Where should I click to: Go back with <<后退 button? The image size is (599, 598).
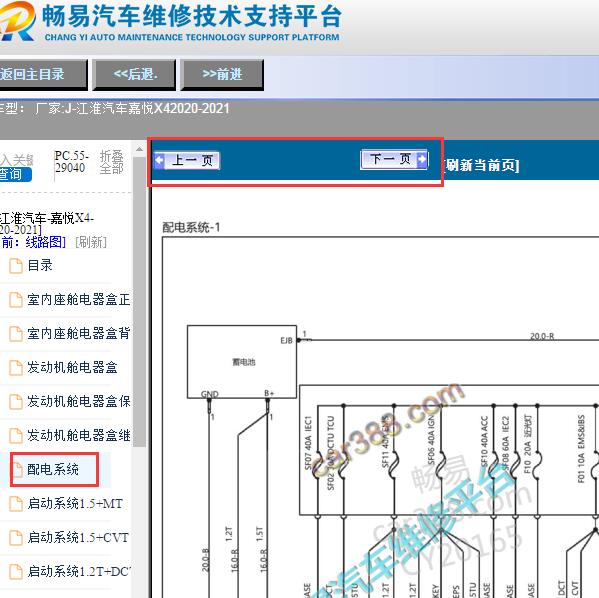(x=134, y=75)
